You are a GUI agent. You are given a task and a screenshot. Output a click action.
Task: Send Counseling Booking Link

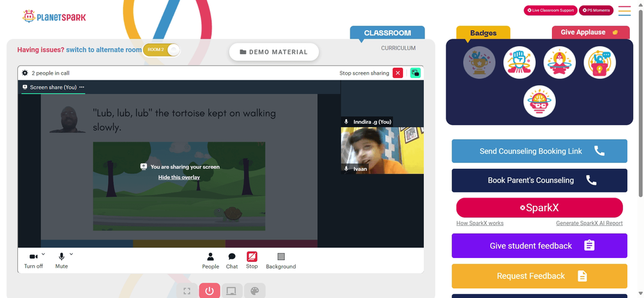pos(539,151)
